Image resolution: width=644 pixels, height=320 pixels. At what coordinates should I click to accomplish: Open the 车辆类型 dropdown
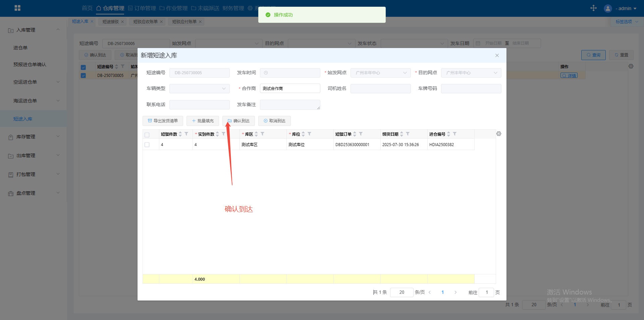pos(199,89)
